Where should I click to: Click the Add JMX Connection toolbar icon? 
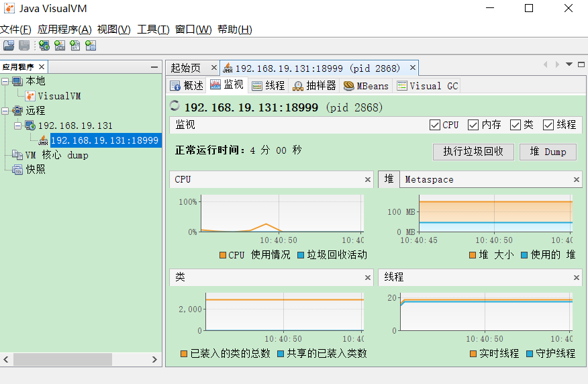60,46
